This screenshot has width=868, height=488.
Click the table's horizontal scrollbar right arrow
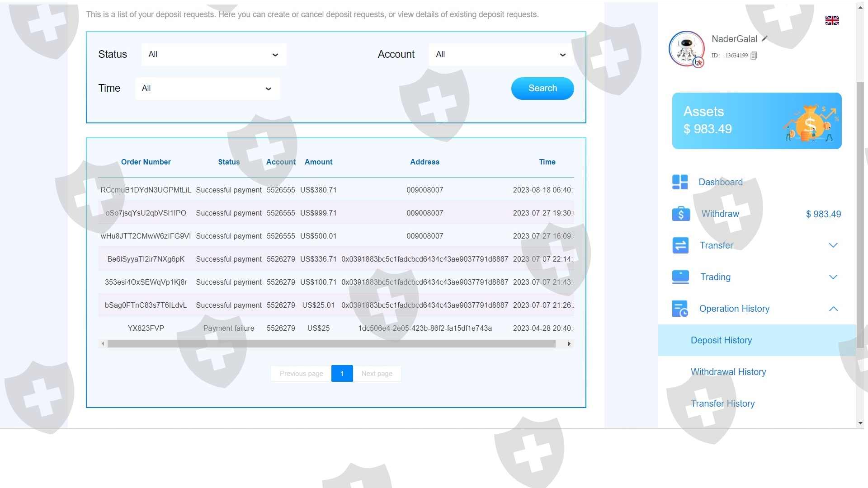click(569, 344)
